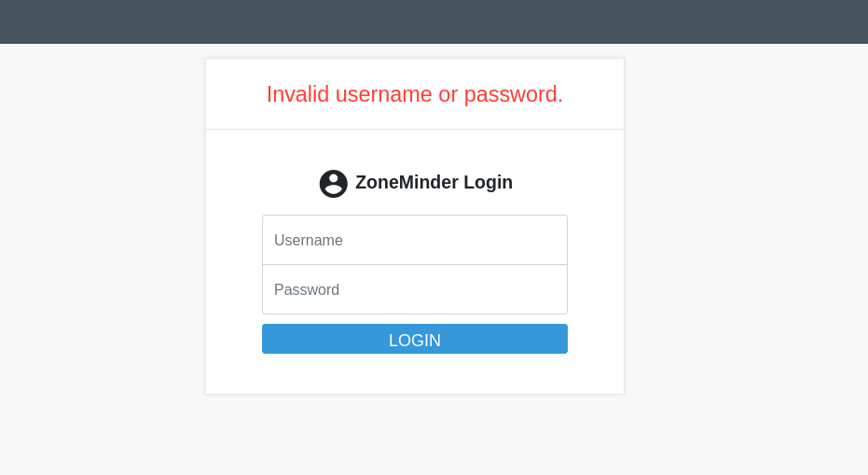Place cursor in the password text box
The height and width of the screenshot is (475, 868).
pos(415,289)
